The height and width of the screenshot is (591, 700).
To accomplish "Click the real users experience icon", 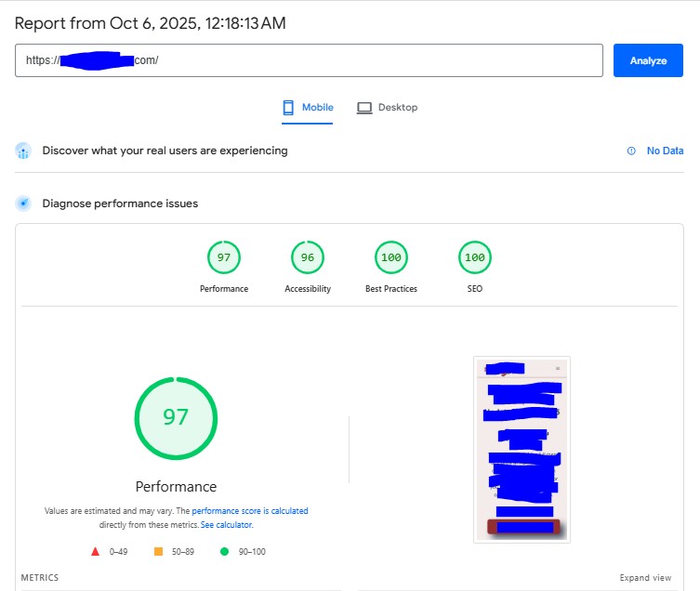I will [23, 151].
